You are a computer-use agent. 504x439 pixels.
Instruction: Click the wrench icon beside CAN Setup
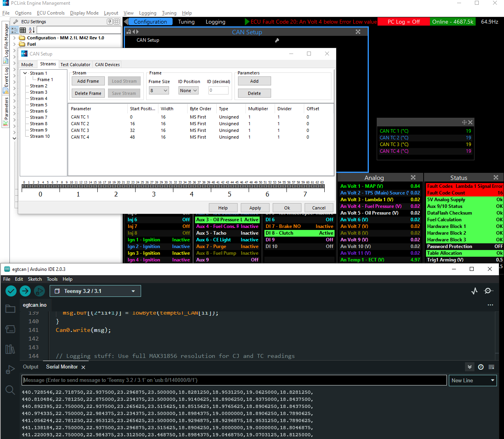pyautogui.click(x=277, y=40)
